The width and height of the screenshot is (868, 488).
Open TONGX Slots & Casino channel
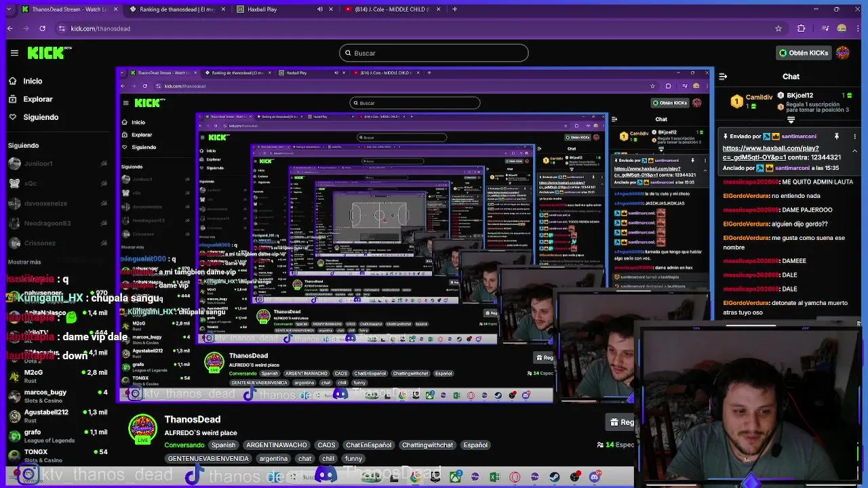click(x=57, y=455)
